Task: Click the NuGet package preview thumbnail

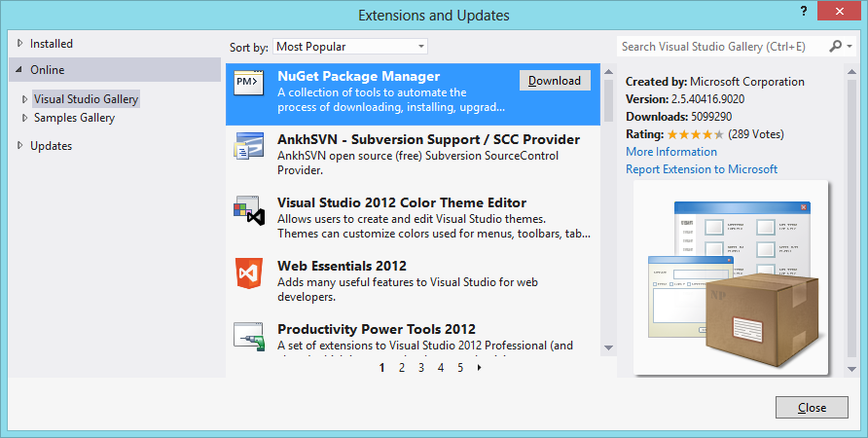Action: pos(731,277)
